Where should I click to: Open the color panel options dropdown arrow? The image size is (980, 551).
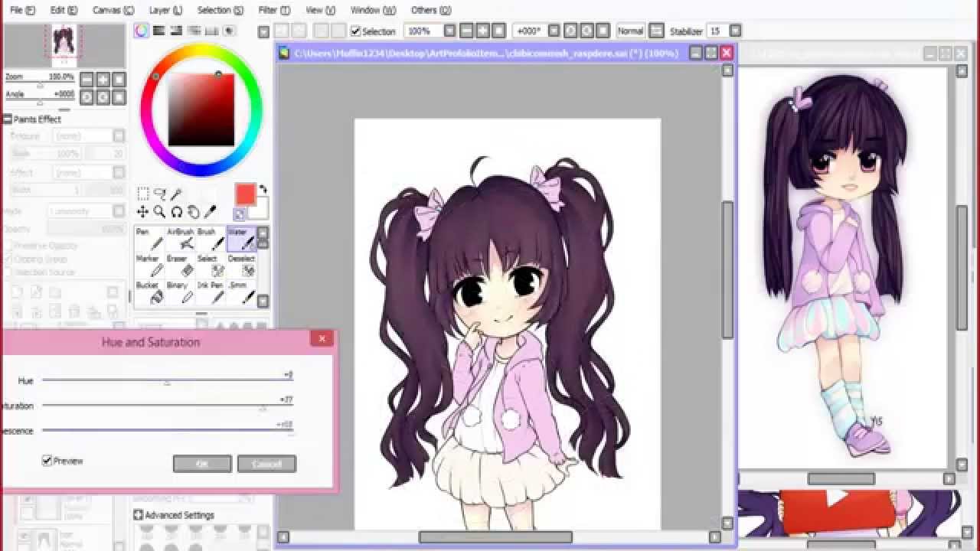[x=263, y=32]
